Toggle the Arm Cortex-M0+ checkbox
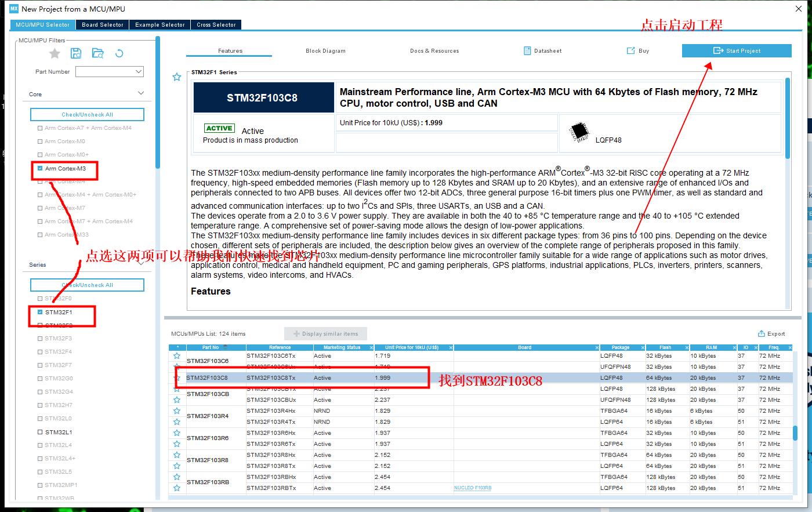Screen dimensions: 812x512 point(40,154)
